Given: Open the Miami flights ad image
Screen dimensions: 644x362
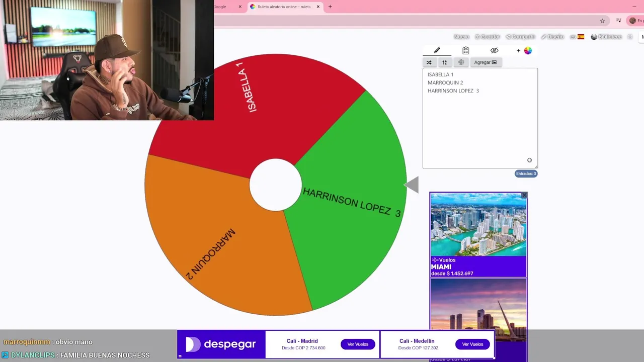Looking at the screenshot, I should pos(478,225).
